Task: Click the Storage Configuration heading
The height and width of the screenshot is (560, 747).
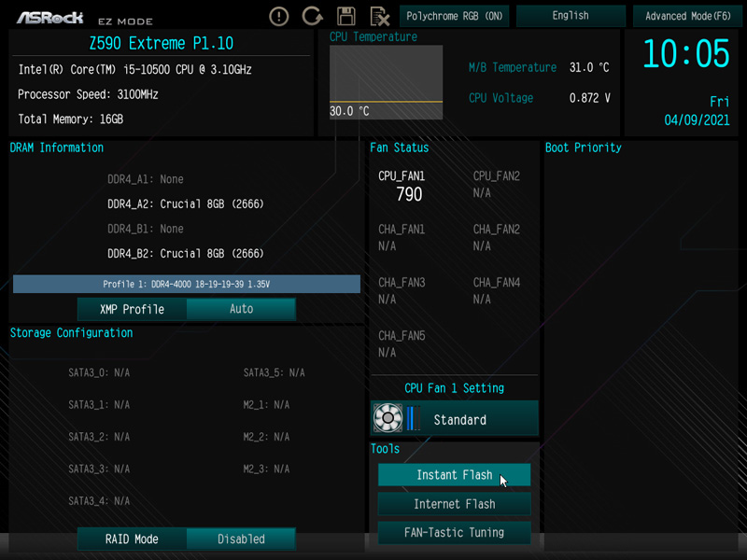Action: tap(72, 333)
